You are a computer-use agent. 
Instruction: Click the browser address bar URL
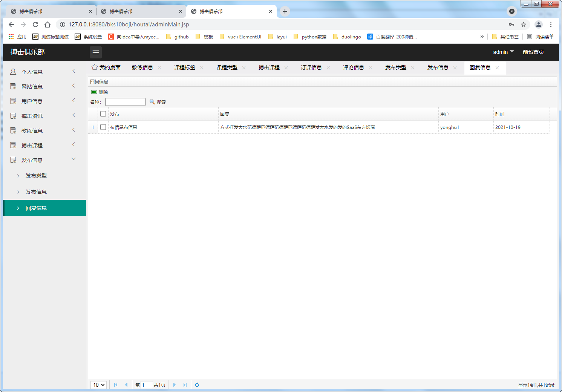[x=129, y=24]
